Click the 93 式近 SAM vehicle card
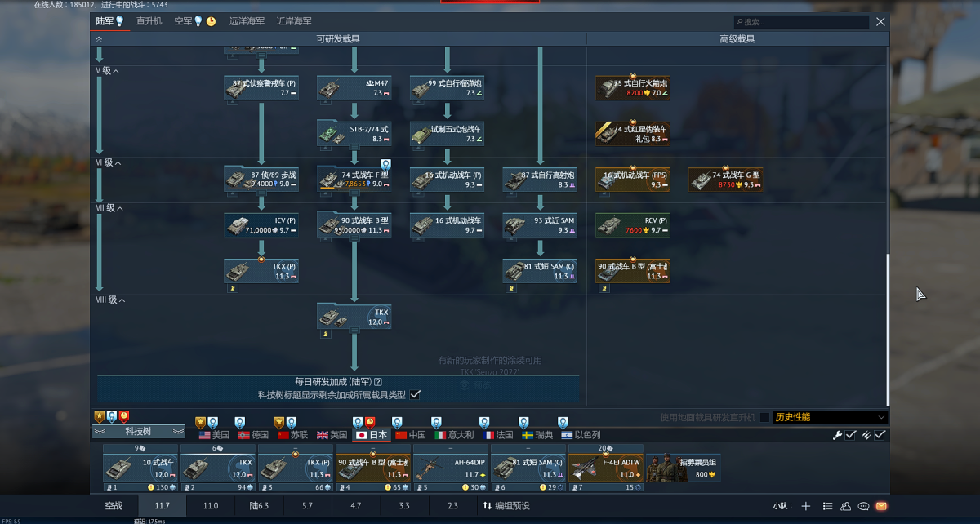 click(x=540, y=224)
